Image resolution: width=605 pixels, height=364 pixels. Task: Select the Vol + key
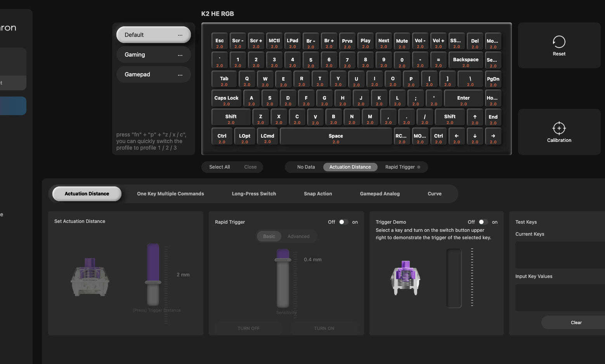pos(438,42)
